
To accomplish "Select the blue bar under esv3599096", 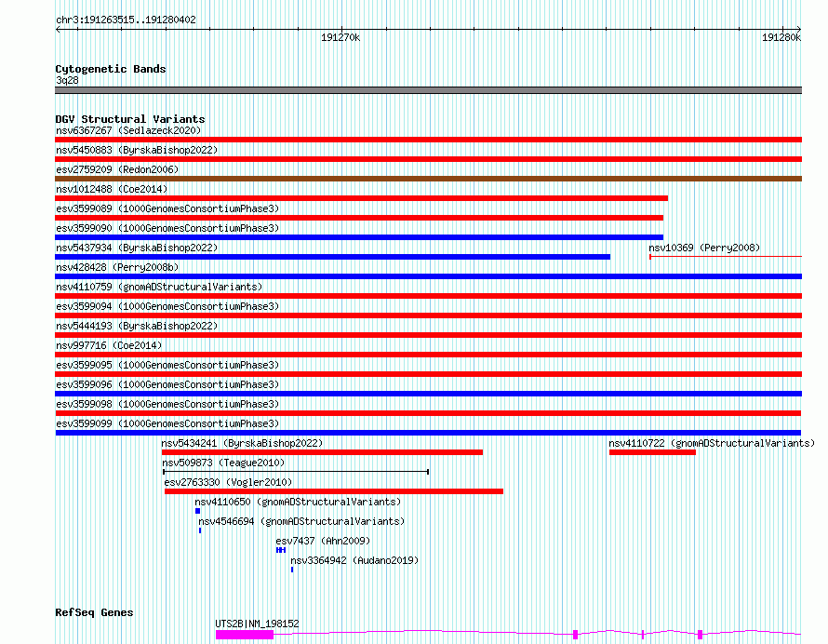I will tap(428, 394).
